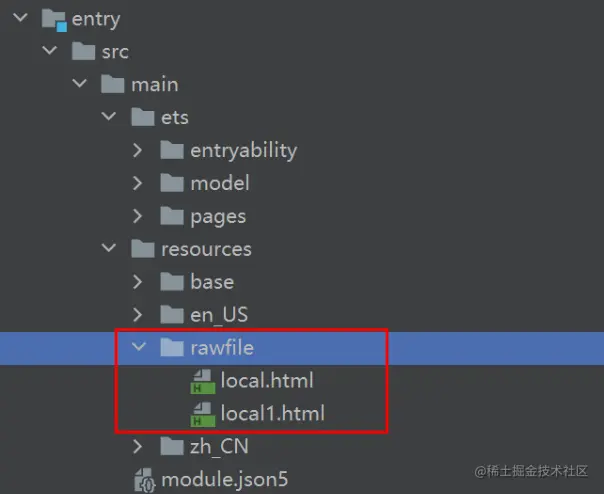
Task: Expand the model folder chevron
Action: pos(138,183)
